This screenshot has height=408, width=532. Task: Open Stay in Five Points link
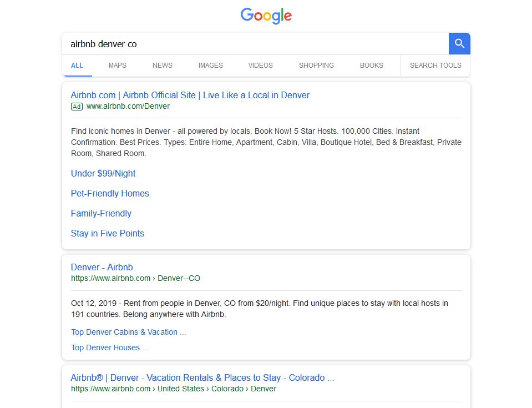(x=108, y=234)
